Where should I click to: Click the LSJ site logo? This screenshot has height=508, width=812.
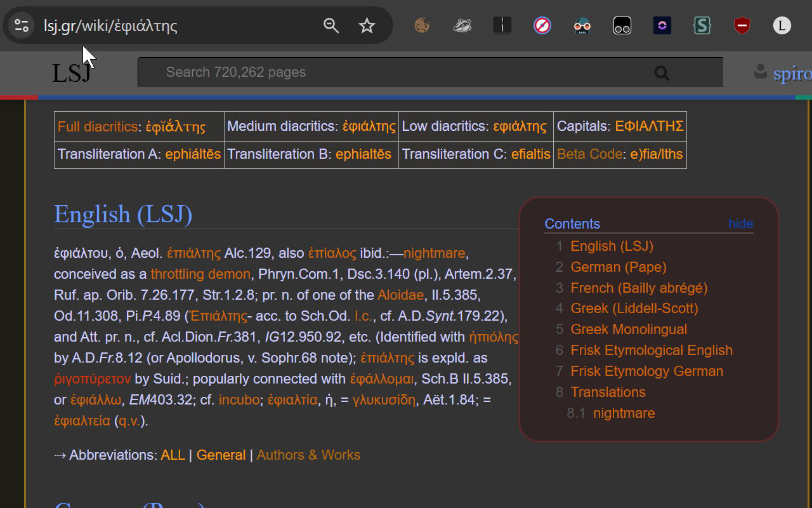(71, 72)
